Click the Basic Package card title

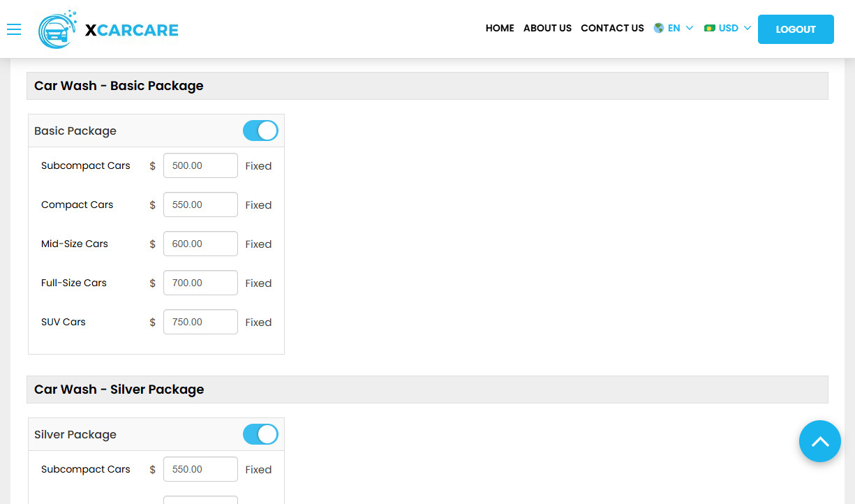point(75,131)
